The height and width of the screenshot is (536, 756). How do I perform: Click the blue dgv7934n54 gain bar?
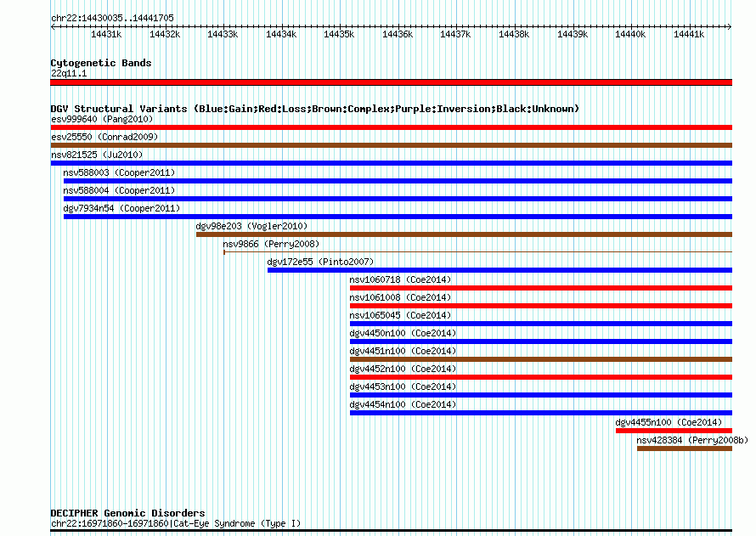pos(398,217)
